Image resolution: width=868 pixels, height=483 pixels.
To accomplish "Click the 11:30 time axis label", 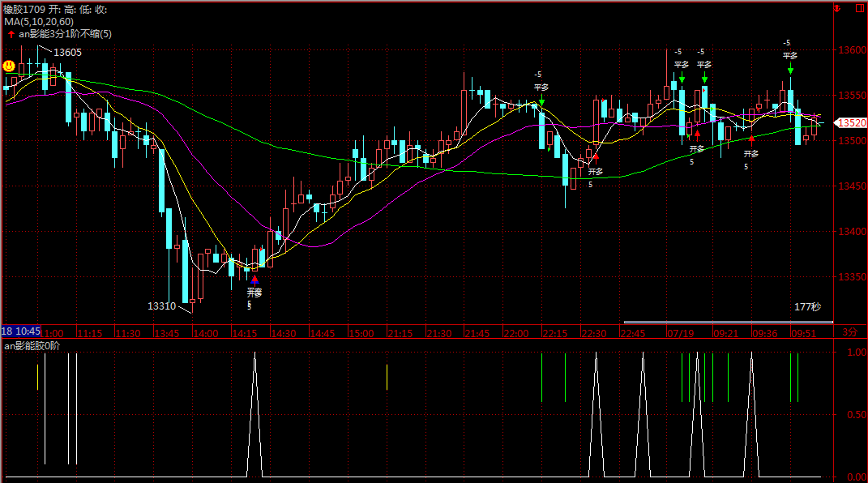I will 128,334.
